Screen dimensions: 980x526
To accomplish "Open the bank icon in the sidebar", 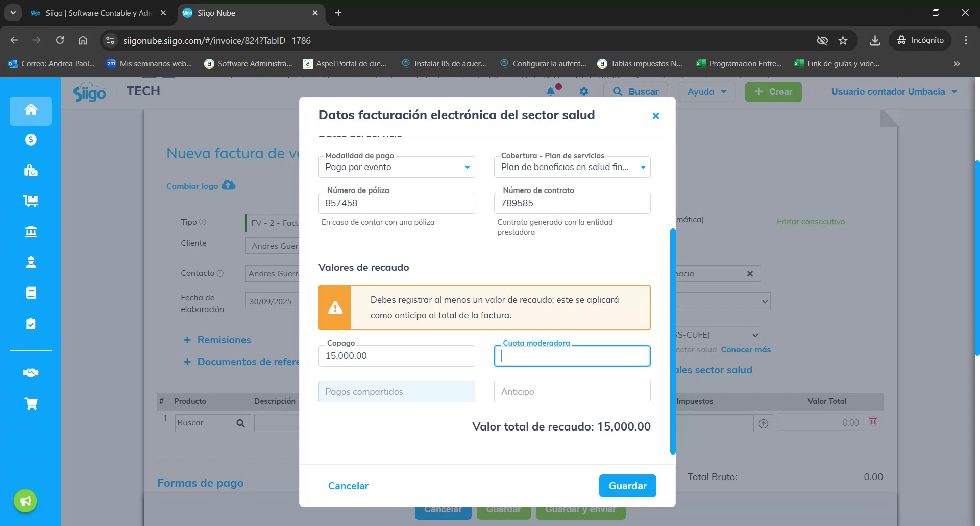I will tap(30, 231).
